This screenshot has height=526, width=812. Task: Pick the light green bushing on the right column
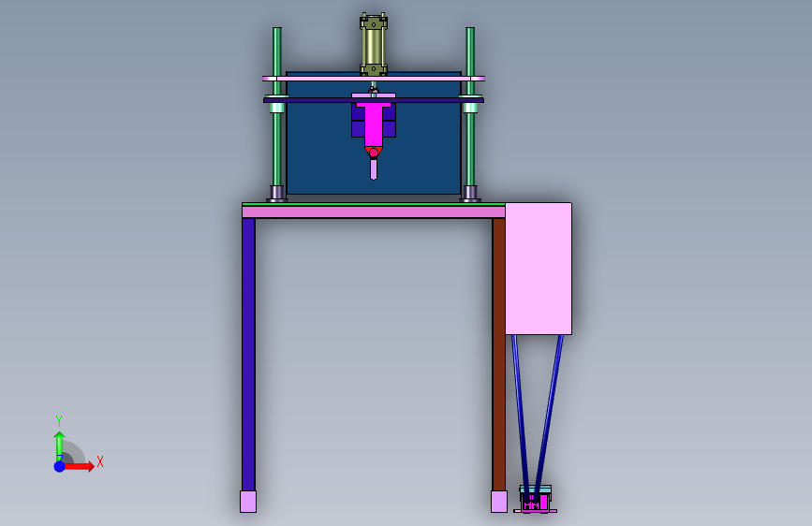pyautogui.click(x=470, y=108)
